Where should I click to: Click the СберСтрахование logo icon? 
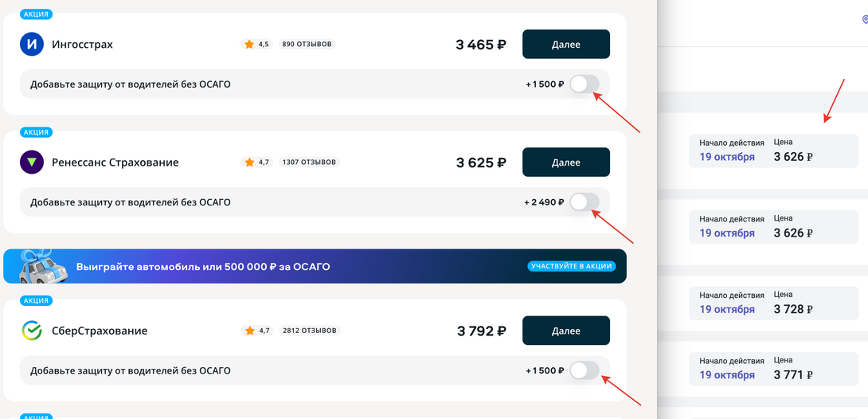[x=32, y=331]
